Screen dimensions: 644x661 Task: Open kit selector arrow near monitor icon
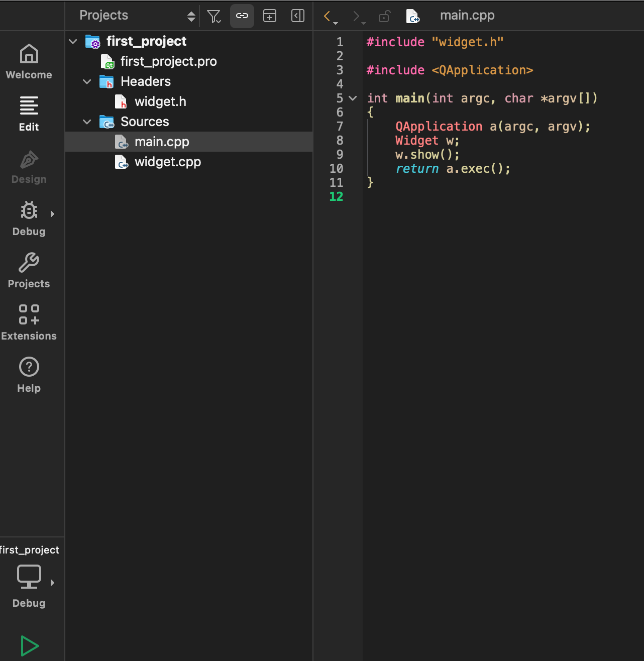click(x=52, y=583)
